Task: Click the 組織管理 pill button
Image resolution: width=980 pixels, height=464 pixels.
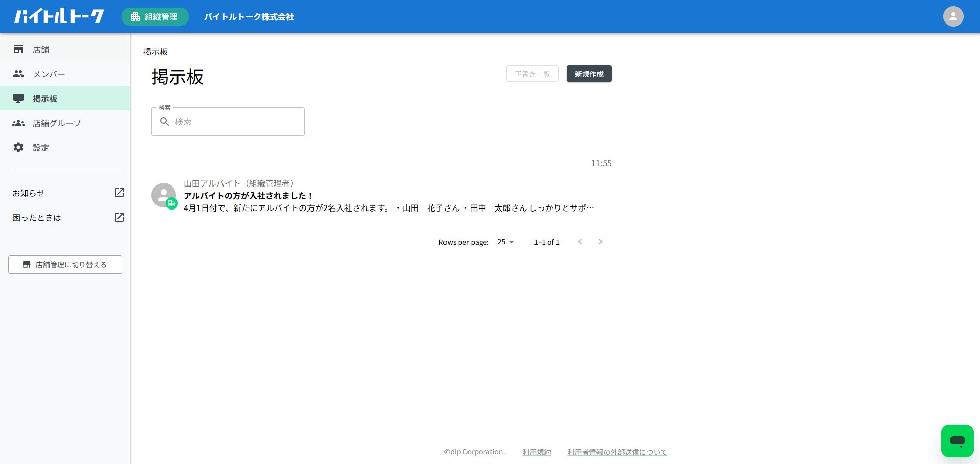Action: pos(155,16)
